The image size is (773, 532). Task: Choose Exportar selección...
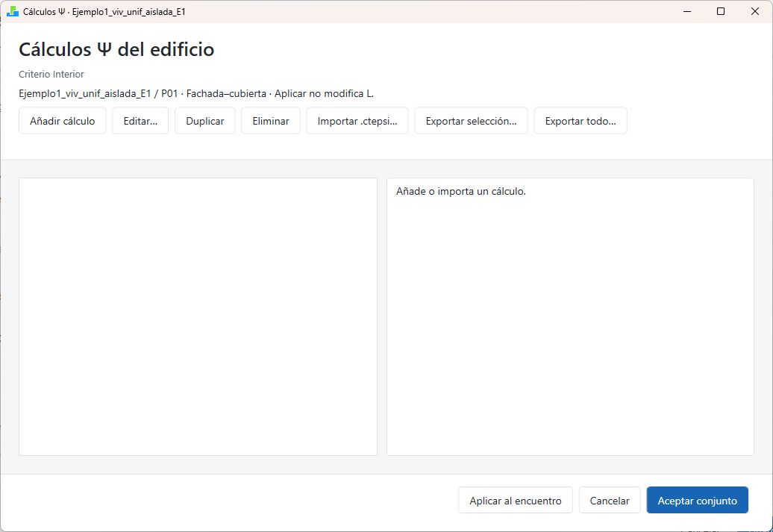pyautogui.click(x=471, y=121)
